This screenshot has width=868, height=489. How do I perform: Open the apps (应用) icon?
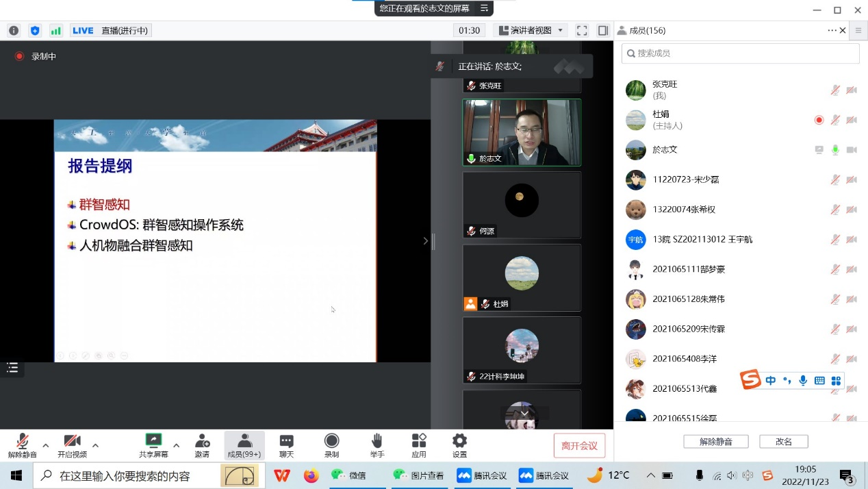(419, 445)
